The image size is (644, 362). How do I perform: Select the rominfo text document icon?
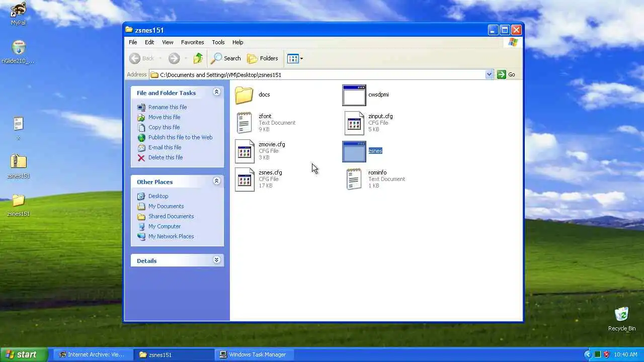tap(354, 179)
